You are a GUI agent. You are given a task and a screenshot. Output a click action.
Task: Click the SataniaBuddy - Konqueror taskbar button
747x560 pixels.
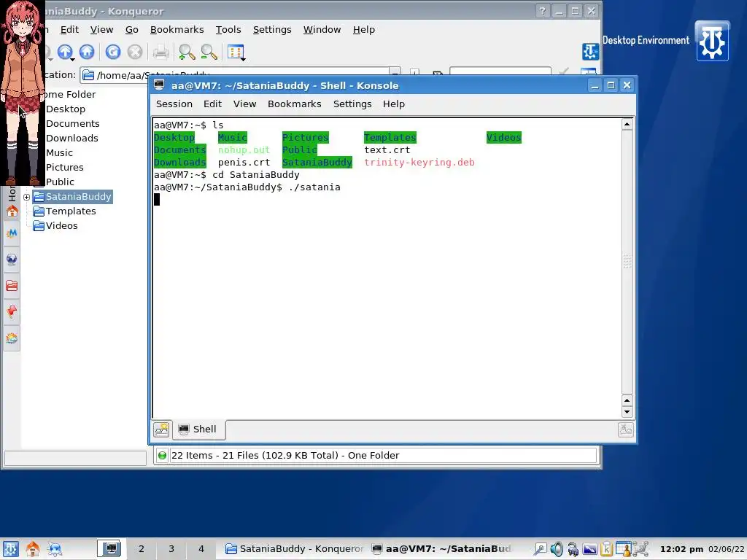coord(294,549)
